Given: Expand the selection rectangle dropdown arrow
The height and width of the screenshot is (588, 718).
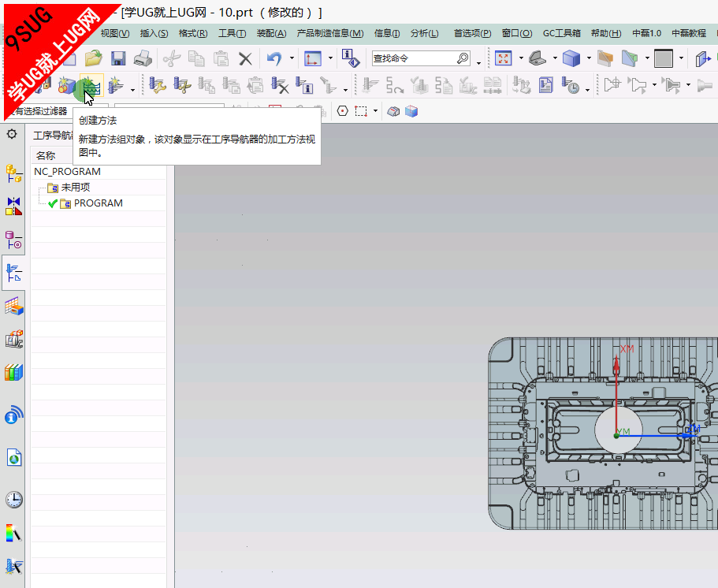Looking at the screenshot, I should [x=375, y=111].
